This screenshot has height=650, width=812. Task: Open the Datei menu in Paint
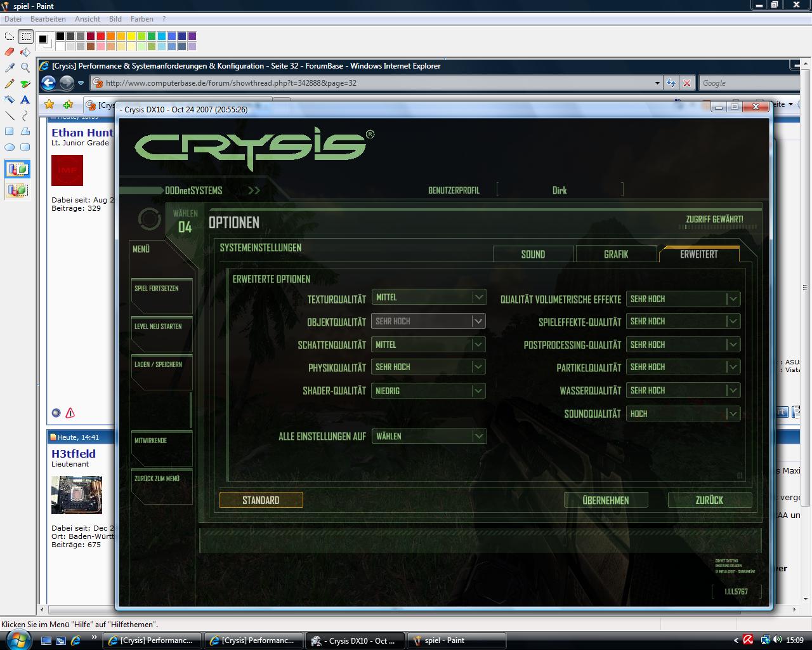tap(13, 19)
